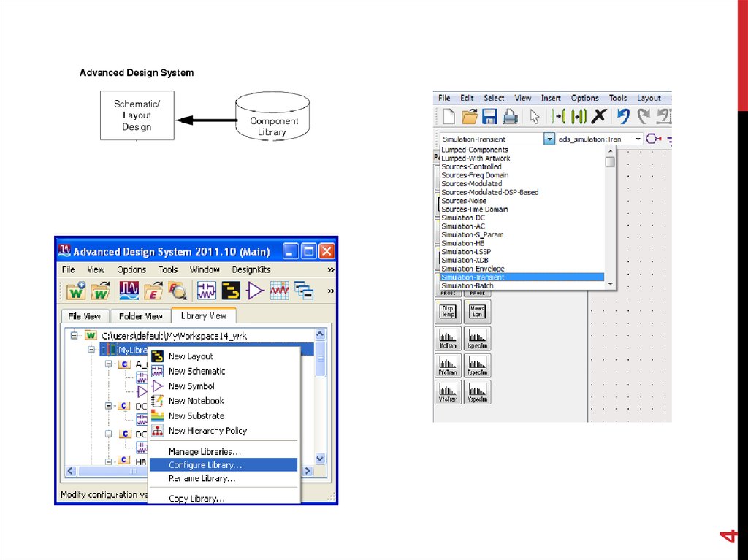Select the DispTemp palette component

448,312
